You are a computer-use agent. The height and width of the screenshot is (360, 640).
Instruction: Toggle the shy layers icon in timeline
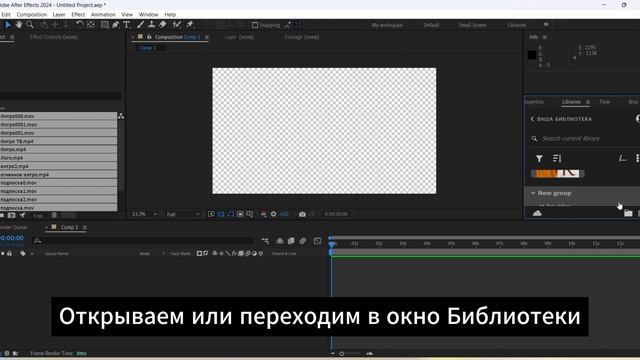coord(280,241)
